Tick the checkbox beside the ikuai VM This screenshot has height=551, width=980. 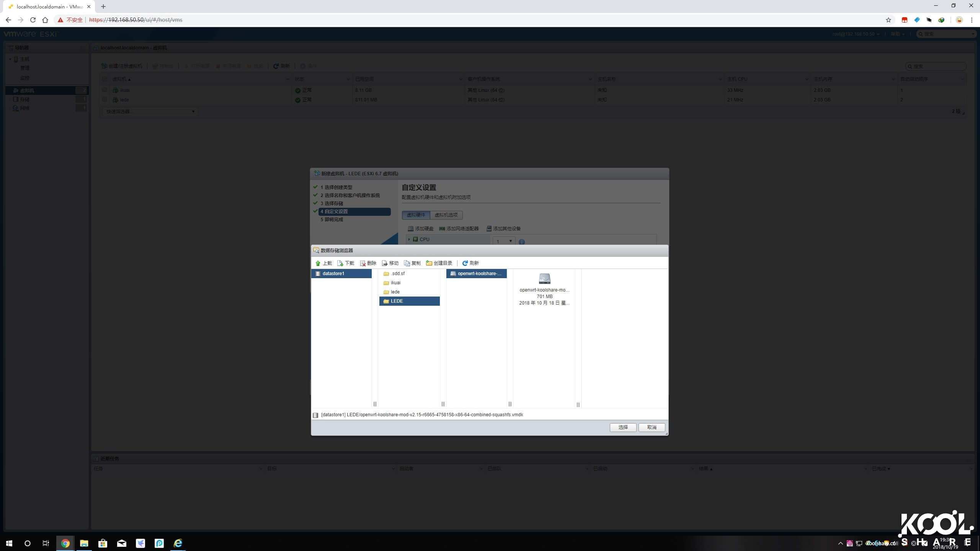click(105, 90)
